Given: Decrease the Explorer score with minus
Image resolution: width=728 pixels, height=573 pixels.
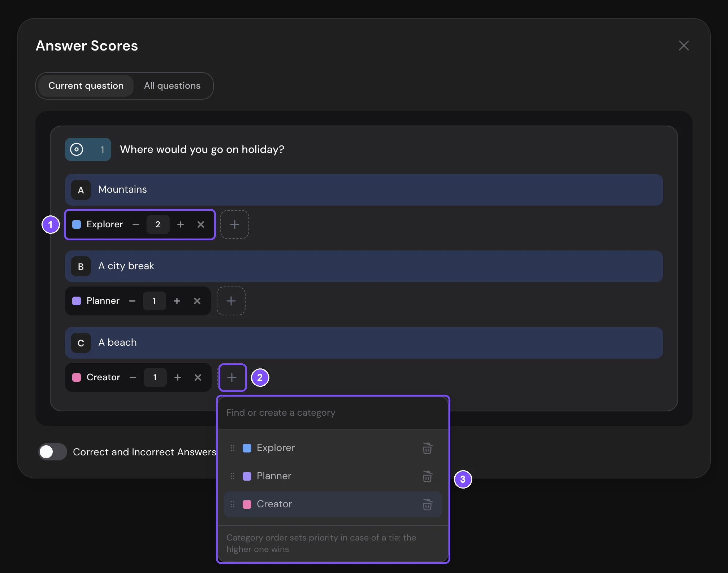Looking at the screenshot, I should pos(136,224).
